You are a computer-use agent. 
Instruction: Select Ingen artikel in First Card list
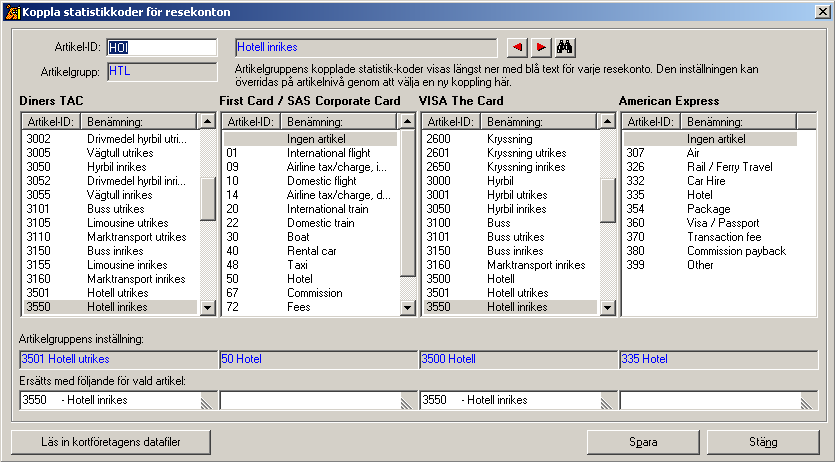pyautogui.click(x=310, y=139)
